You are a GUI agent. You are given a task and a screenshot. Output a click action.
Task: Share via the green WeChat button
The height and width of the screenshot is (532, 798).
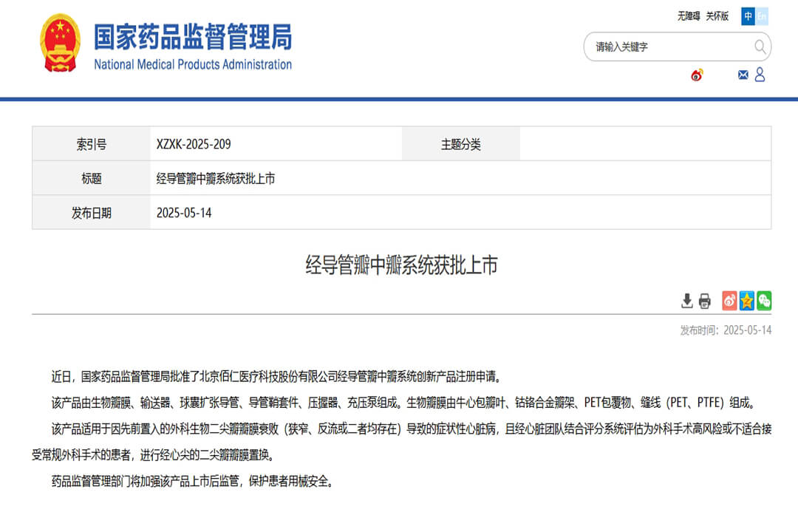[764, 301]
